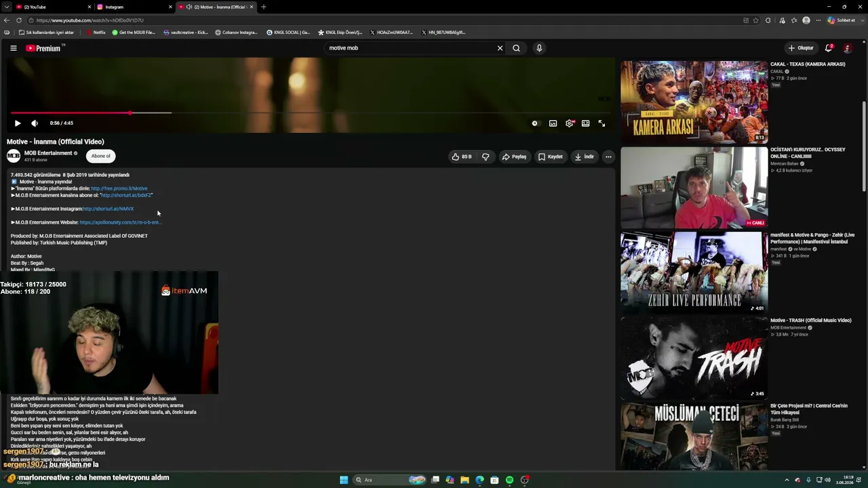Enter fullscreen mode in the player
The width and height of the screenshot is (868, 488).
tap(601, 123)
